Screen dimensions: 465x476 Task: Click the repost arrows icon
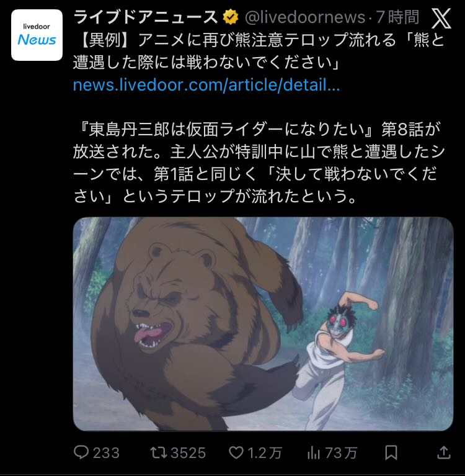(x=159, y=452)
